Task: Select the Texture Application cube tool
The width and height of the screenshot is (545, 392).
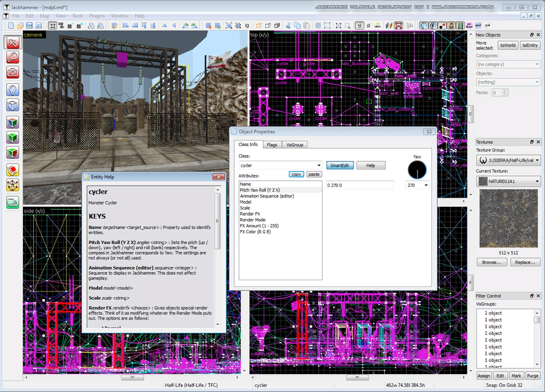Action: click(x=13, y=122)
